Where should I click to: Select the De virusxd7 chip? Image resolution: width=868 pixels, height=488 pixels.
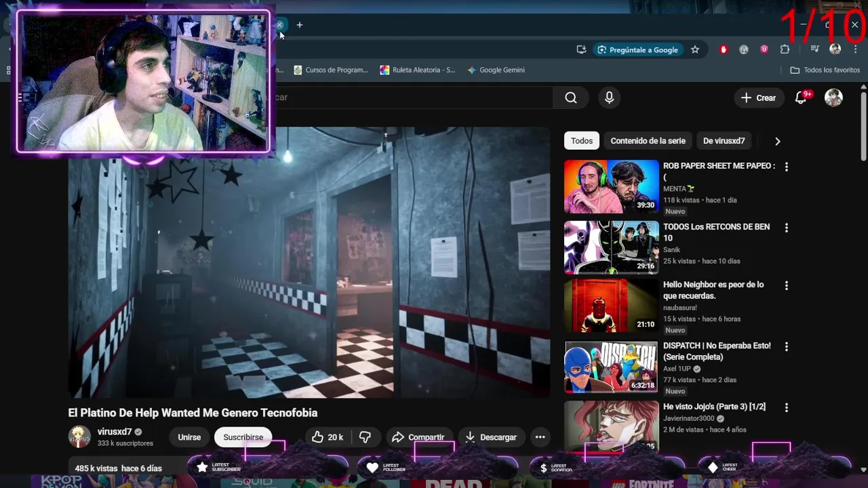(x=724, y=141)
